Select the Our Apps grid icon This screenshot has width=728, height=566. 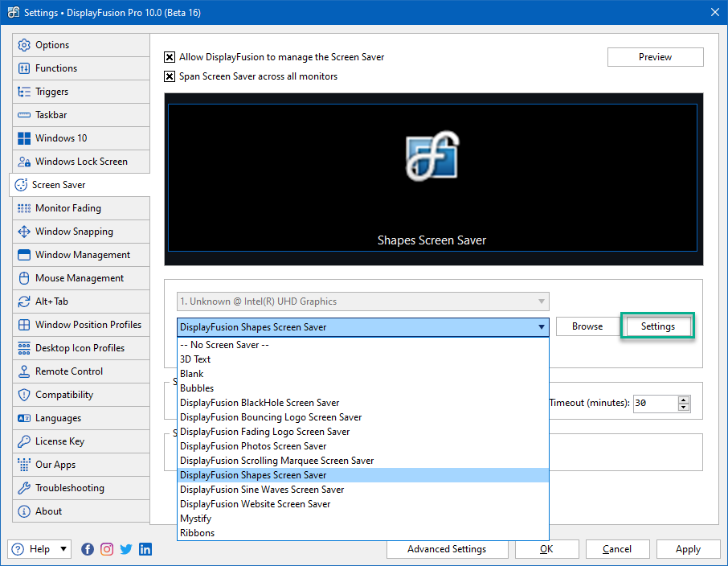tap(23, 465)
